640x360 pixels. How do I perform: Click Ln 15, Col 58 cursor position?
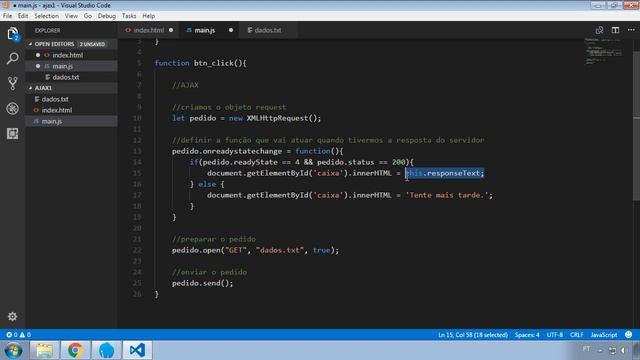tap(473, 335)
